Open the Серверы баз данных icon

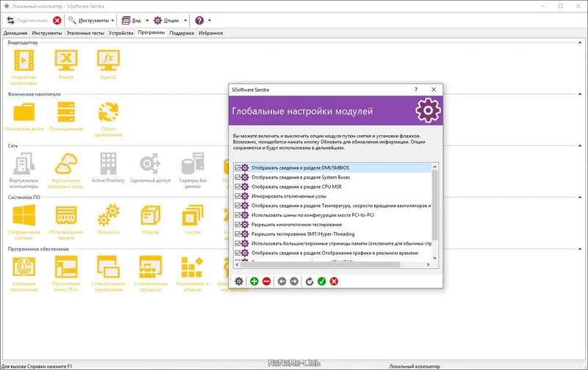point(193,164)
